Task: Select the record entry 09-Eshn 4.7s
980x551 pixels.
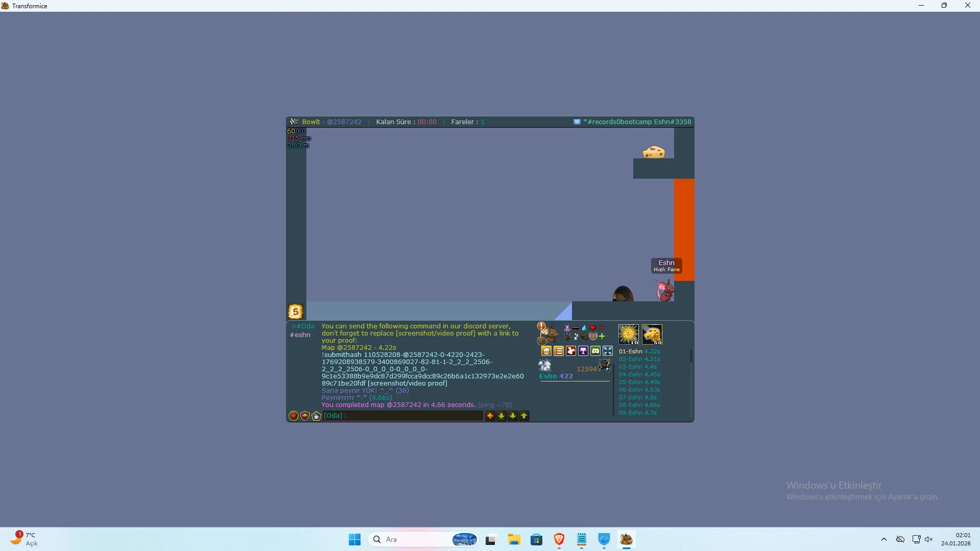Action: click(x=638, y=413)
